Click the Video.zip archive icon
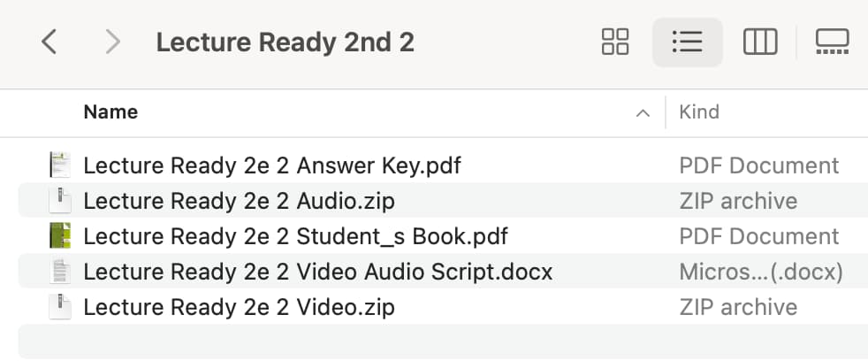This screenshot has height=361, width=868. (x=60, y=307)
